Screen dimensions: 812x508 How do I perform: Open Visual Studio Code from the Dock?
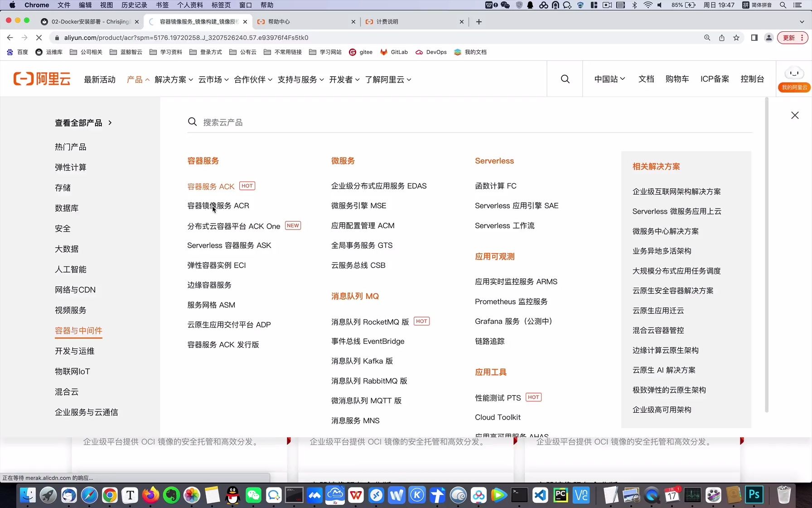coord(540,495)
